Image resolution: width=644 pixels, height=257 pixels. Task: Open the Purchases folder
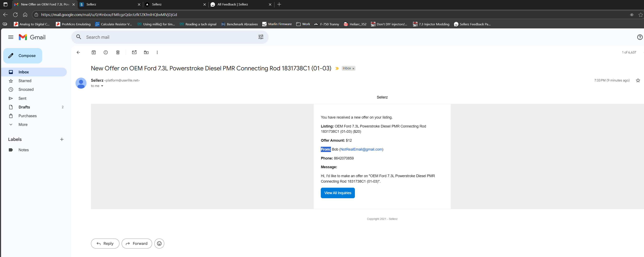pos(34,116)
